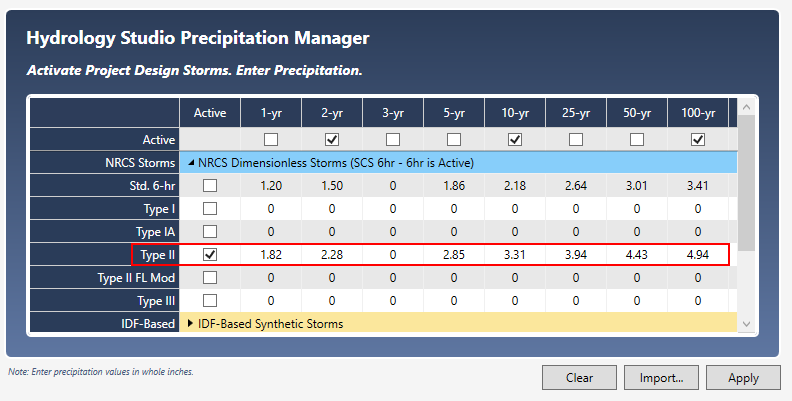Activate the Type IA storm checkbox

(x=210, y=232)
